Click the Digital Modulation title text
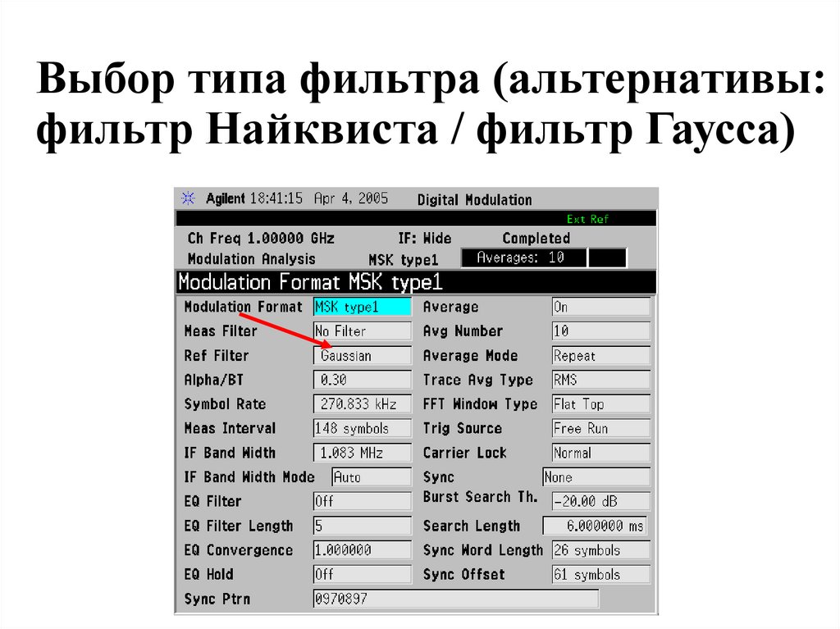 (475, 200)
